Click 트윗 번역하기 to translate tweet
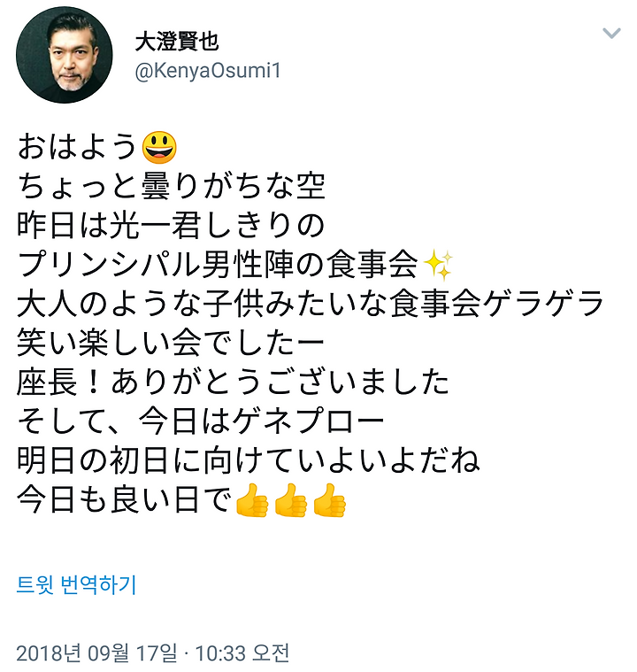Screen dimensions: 637x672 click(x=76, y=584)
